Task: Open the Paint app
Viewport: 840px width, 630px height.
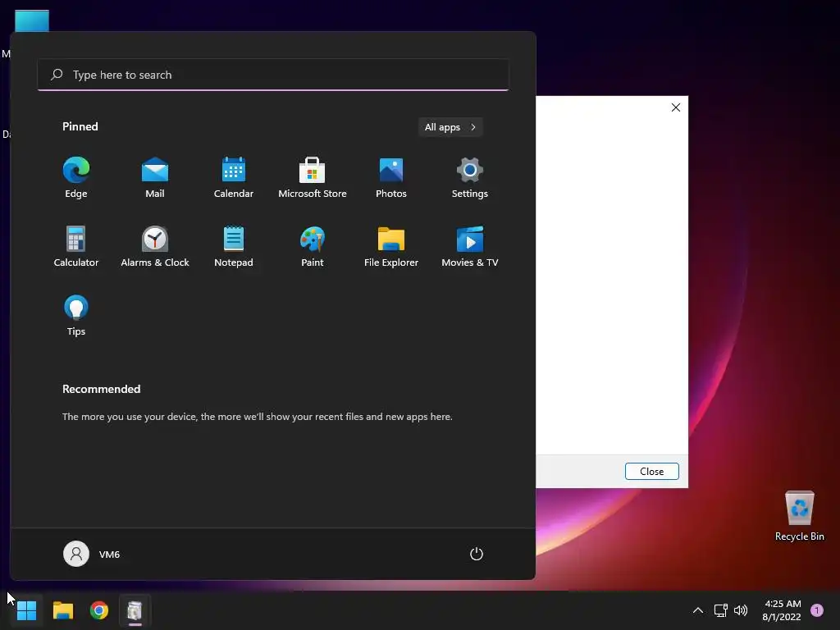Action: 313,247
